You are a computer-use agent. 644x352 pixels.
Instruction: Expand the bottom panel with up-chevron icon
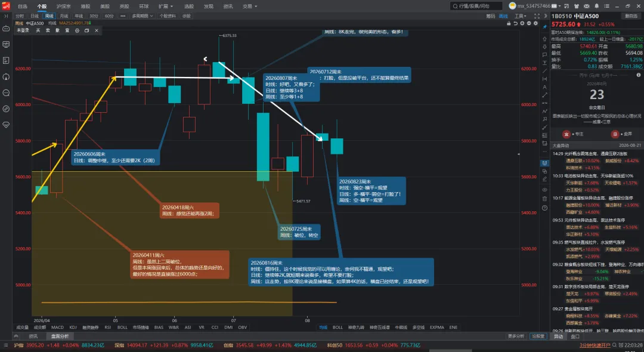click(16, 336)
